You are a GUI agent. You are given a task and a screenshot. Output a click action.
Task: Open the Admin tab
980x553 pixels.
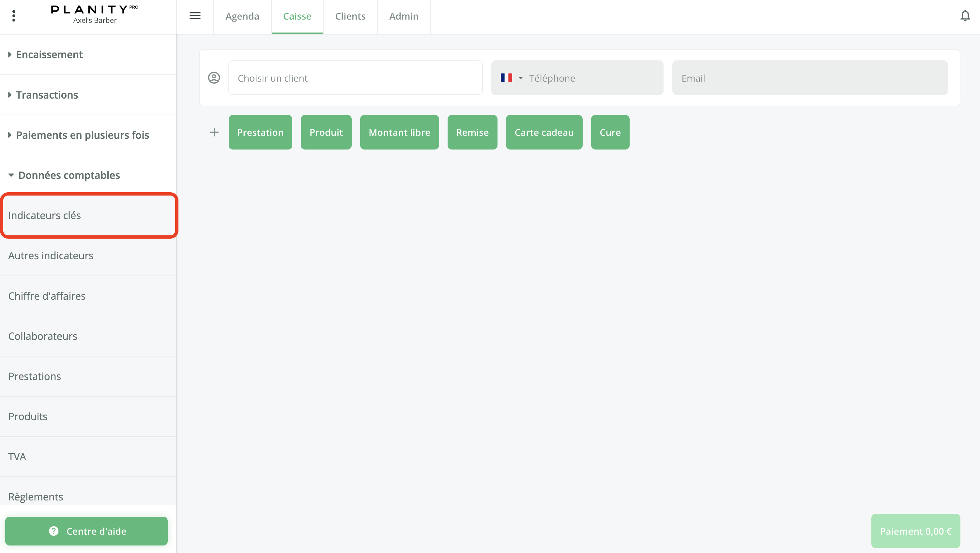point(404,16)
